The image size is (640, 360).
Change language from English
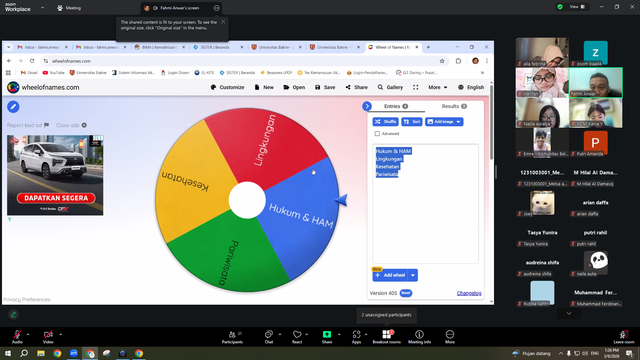tap(471, 87)
